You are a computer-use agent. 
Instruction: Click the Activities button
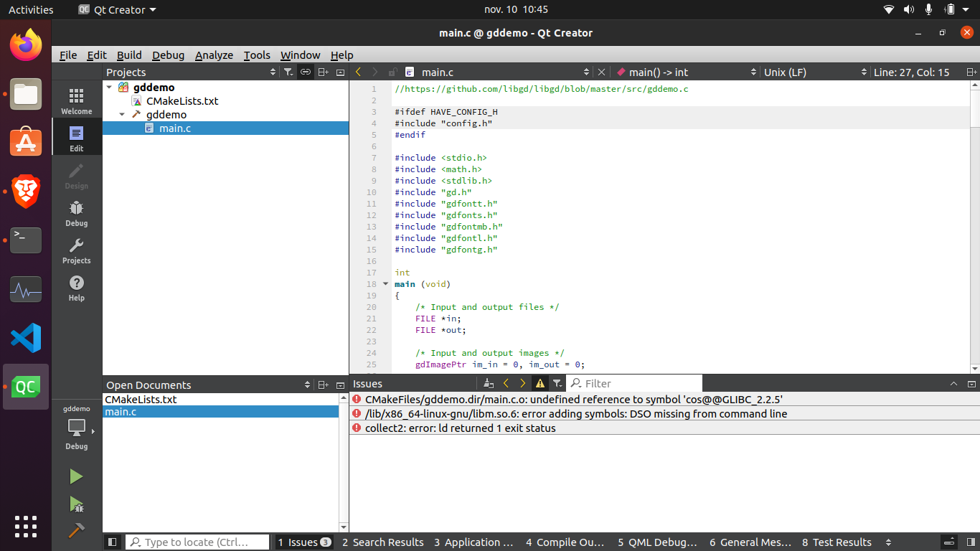click(31, 10)
